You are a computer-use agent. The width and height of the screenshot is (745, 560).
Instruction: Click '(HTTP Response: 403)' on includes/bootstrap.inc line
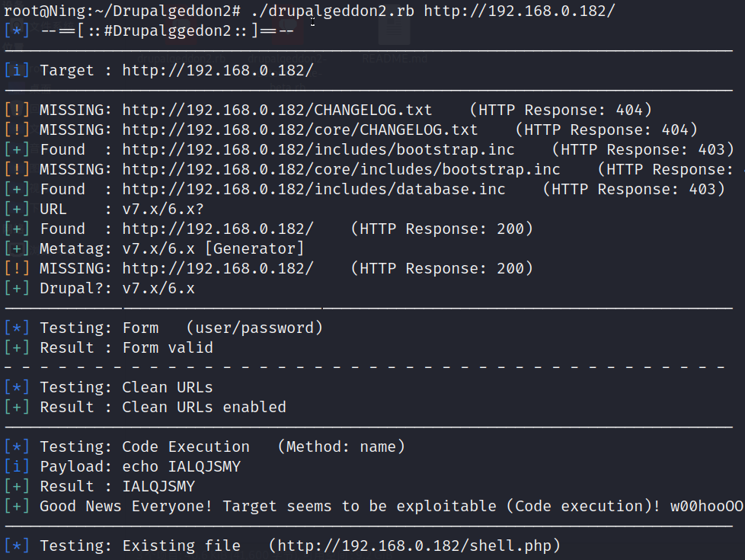click(x=643, y=150)
